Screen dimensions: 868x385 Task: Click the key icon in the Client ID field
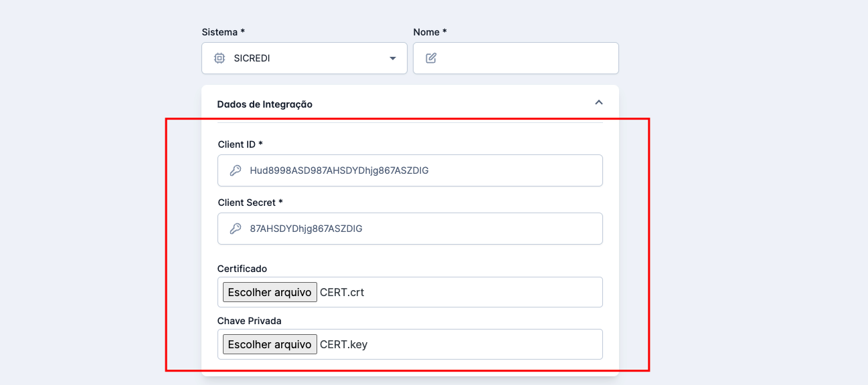[x=235, y=170]
